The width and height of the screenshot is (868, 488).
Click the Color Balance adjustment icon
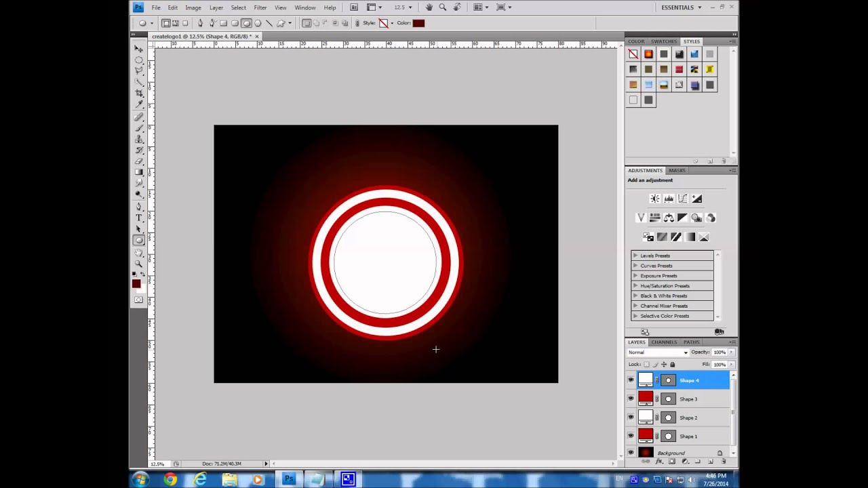point(669,218)
